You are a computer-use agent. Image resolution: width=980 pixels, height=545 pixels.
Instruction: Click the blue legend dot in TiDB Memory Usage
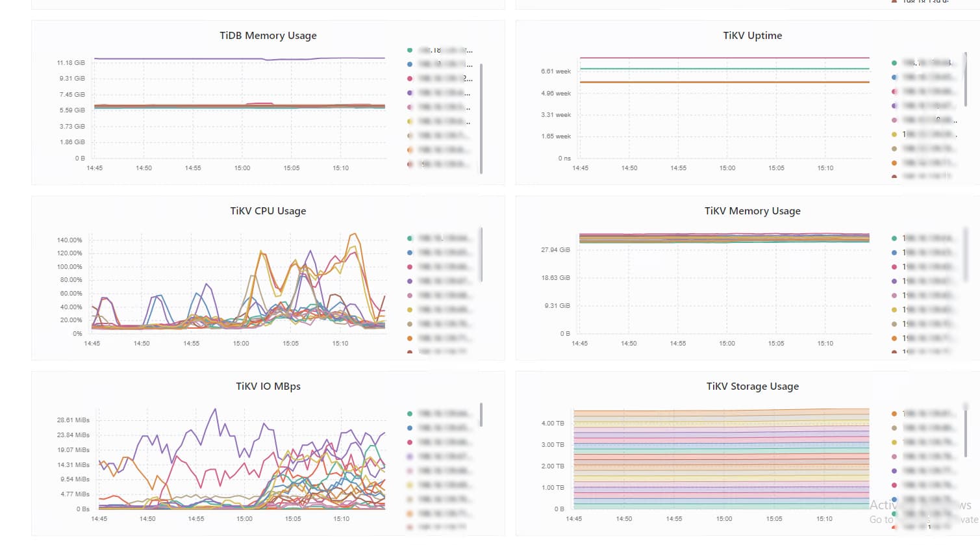(x=410, y=64)
